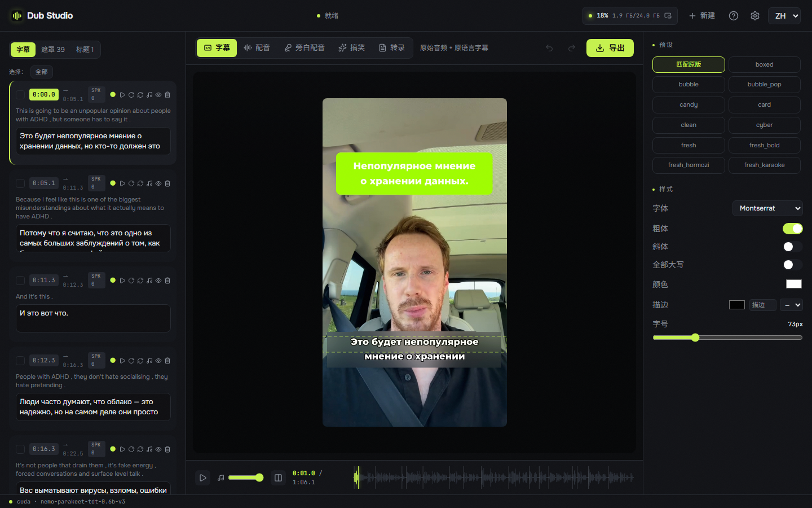The height and width of the screenshot is (508, 812).
Task: Edit the Russian text of 0:11.3 segment
Action: (x=93, y=318)
